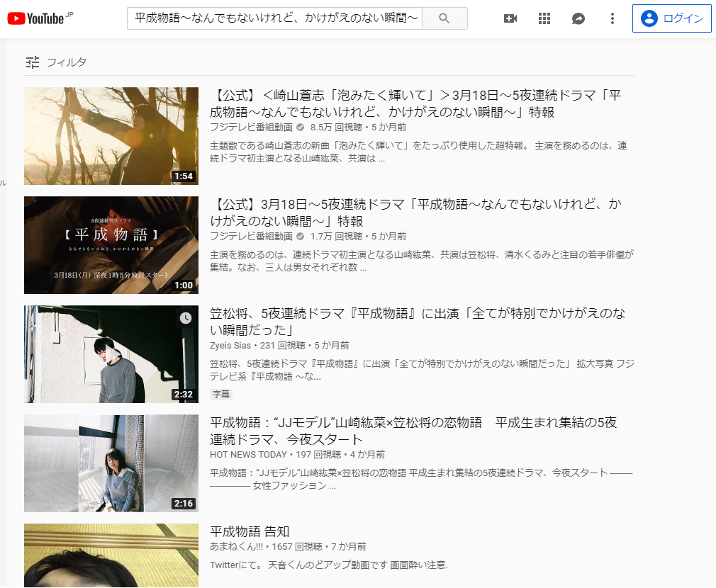Open the 平成物語 告知 video title
This screenshot has width=716, height=588.
(x=250, y=531)
